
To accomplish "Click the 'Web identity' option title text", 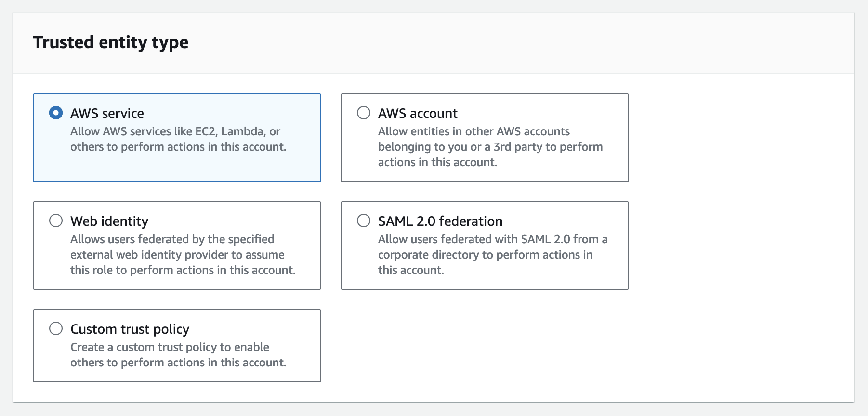I will tap(109, 221).
